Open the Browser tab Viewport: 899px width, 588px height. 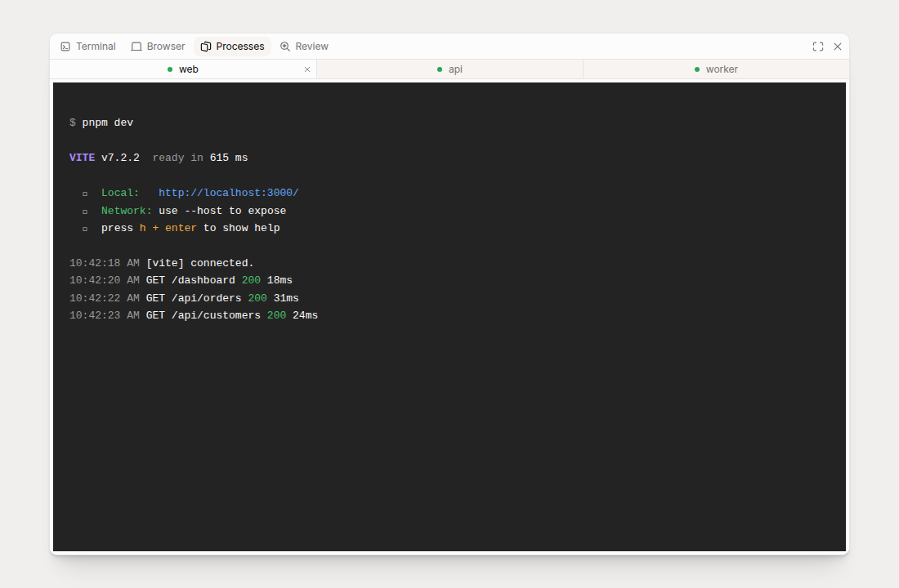click(x=159, y=47)
